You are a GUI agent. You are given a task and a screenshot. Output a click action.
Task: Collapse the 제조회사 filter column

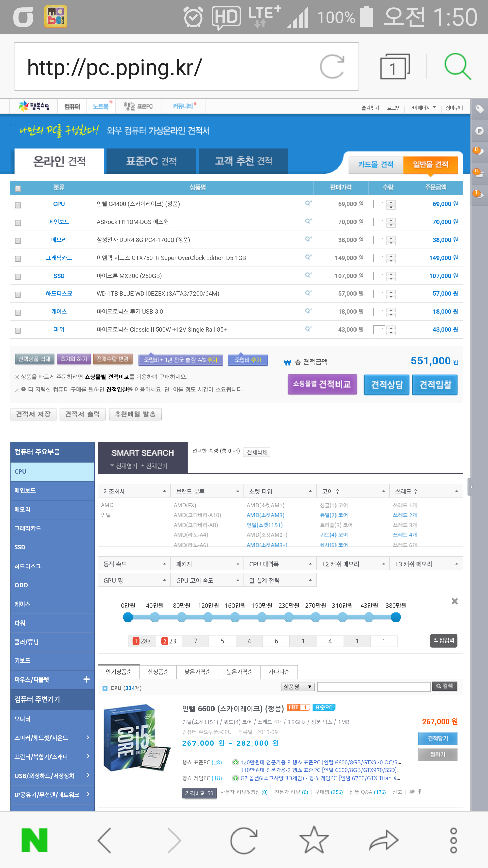point(164,491)
